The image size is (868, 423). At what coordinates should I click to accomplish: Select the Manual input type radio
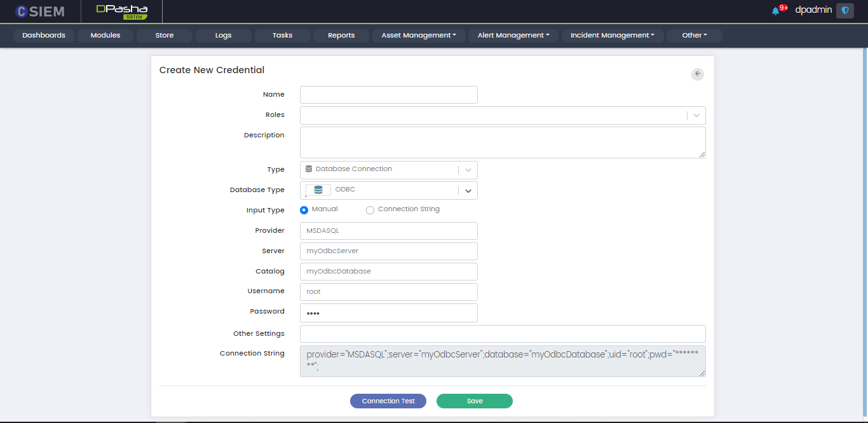pos(304,210)
